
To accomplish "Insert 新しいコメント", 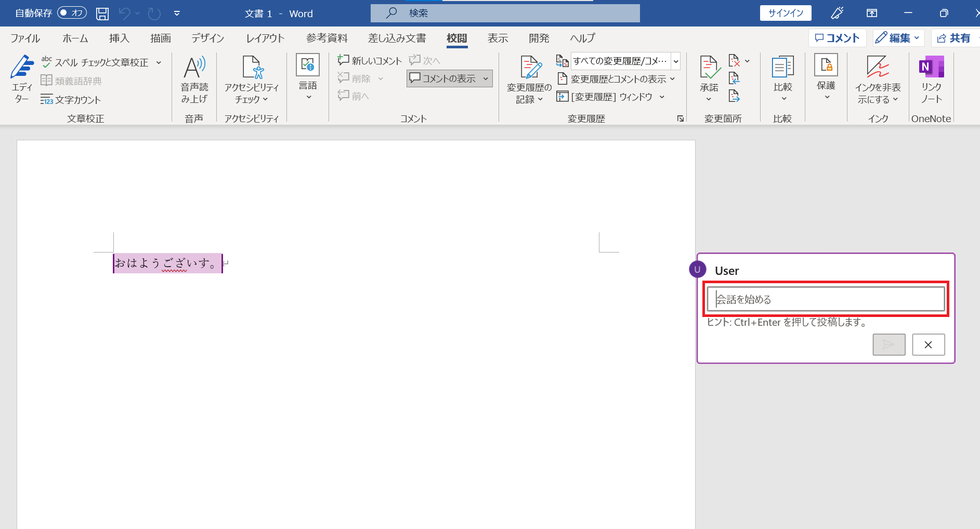I will tap(370, 61).
